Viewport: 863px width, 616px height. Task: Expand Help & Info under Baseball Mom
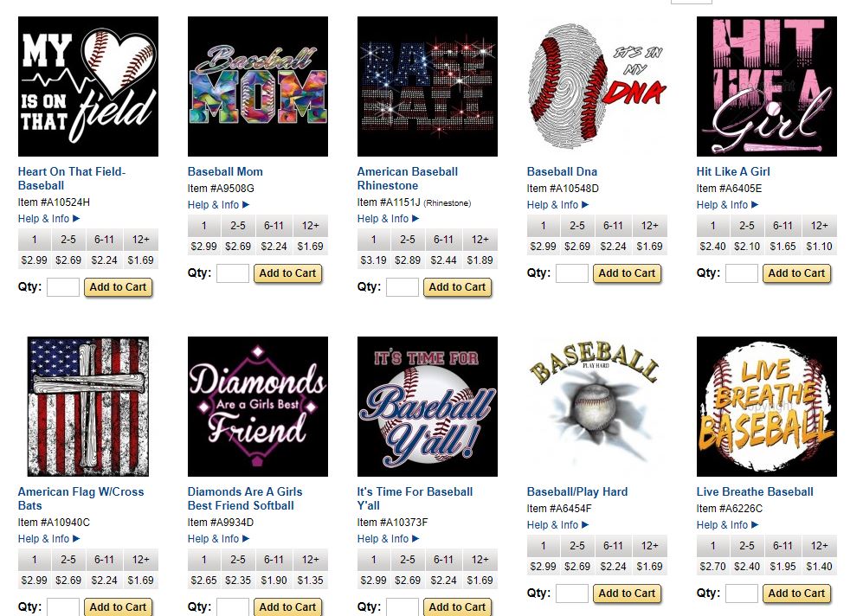[x=218, y=204]
